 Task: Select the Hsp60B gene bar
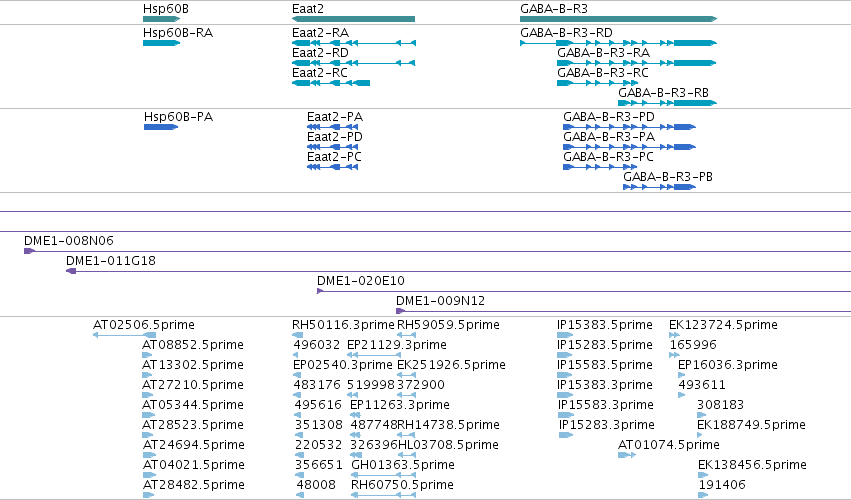(x=161, y=19)
